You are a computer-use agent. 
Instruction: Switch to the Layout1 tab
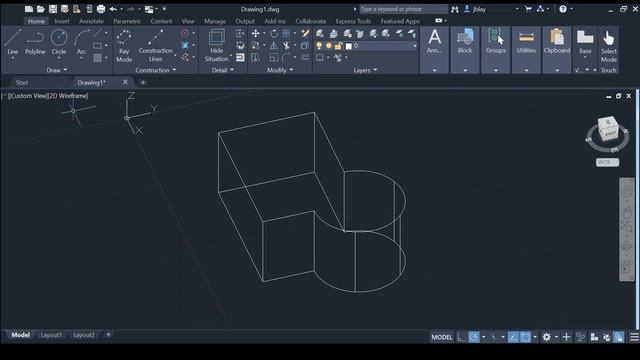(51, 335)
